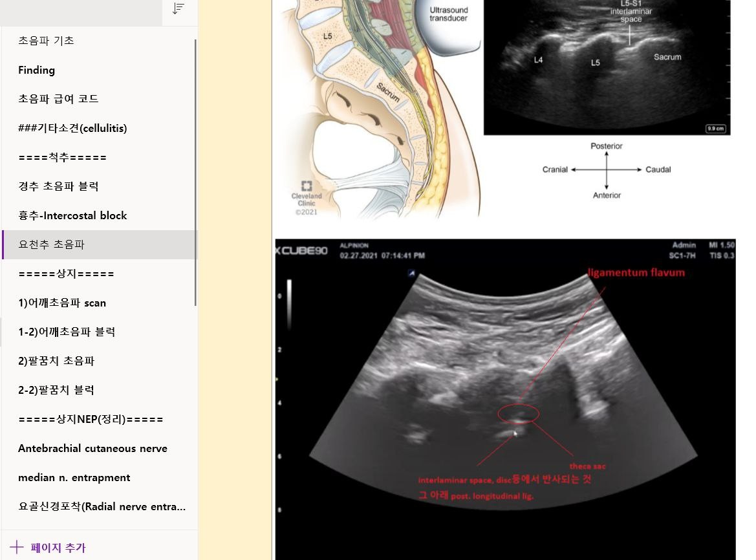Viewport: 756px width, 560px height.
Task: Open the 초음파 급여 코드 page
Action: (58, 99)
